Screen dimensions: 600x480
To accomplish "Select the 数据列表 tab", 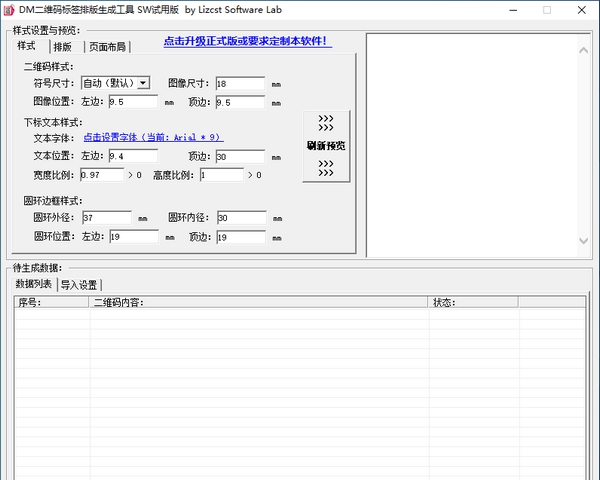I will coord(34,284).
